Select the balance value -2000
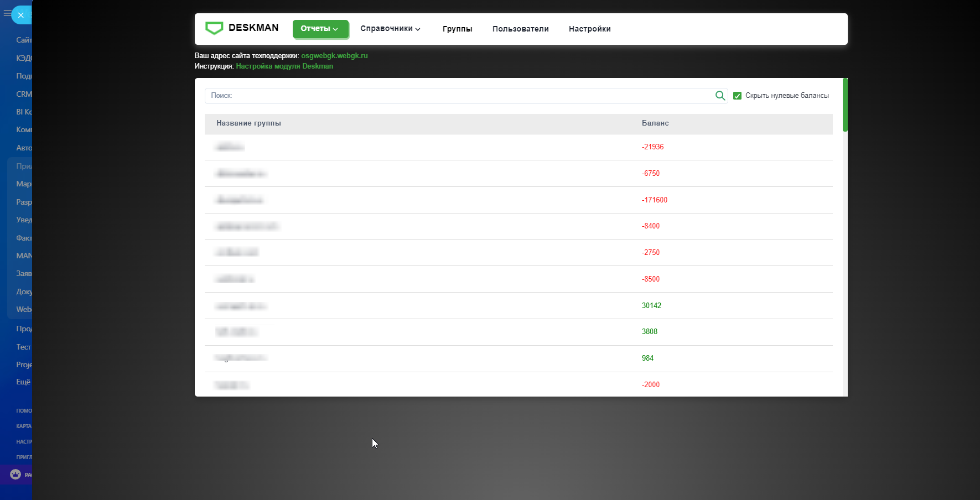 click(x=651, y=384)
